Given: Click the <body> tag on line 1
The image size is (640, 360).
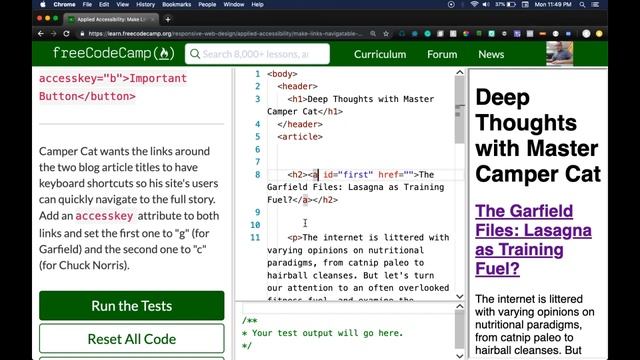Looking at the screenshot, I should pyautogui.click(x=282, y=74).
